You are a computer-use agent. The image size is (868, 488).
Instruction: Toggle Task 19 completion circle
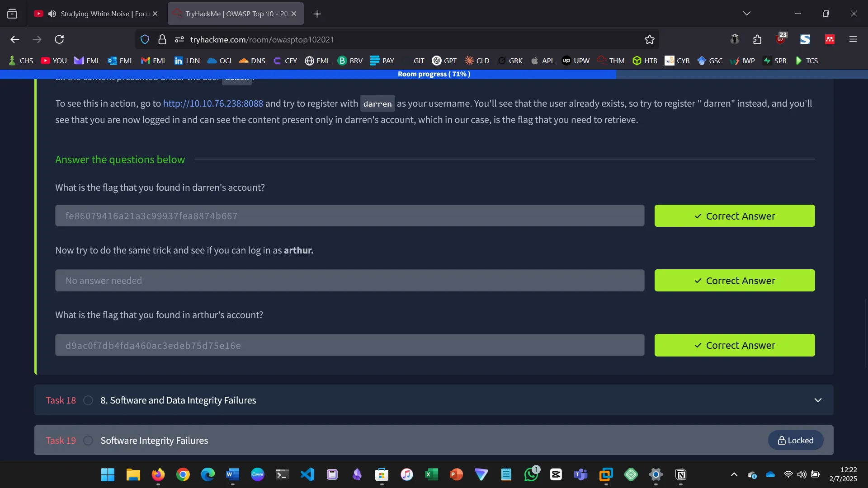click(88, 441)
